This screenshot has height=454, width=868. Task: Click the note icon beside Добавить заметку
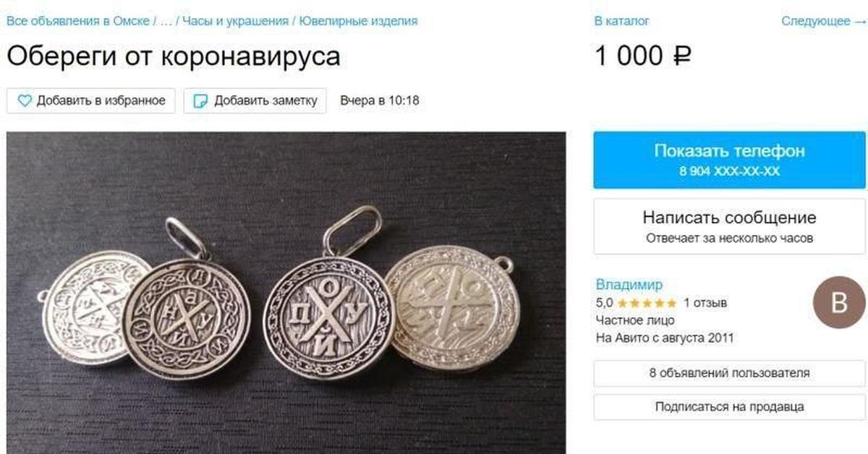click(200, 101)
